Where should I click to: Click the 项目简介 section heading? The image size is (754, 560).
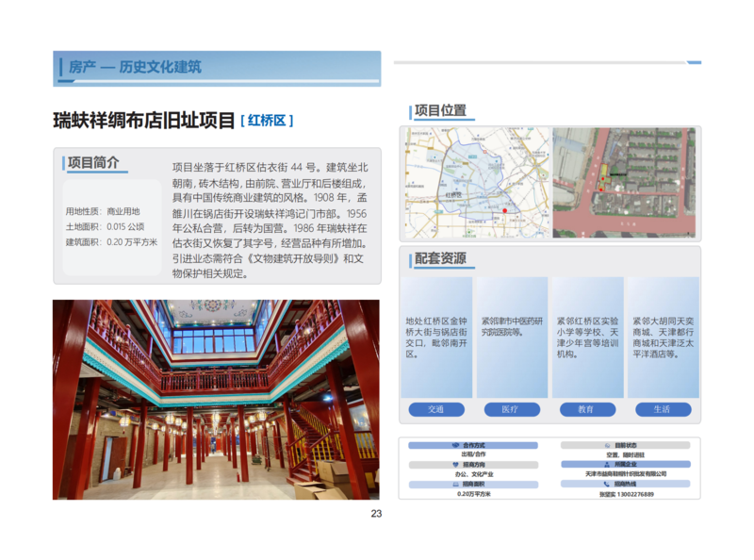pyautogui.click(x=93, y=162)
